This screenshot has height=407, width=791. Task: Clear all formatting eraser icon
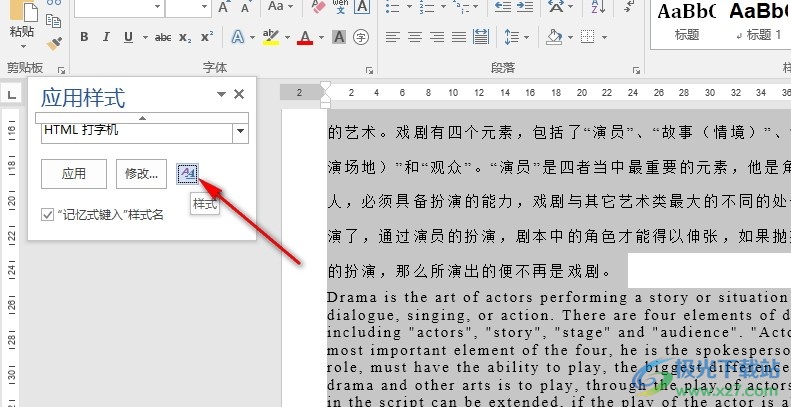tap(318, 6)
